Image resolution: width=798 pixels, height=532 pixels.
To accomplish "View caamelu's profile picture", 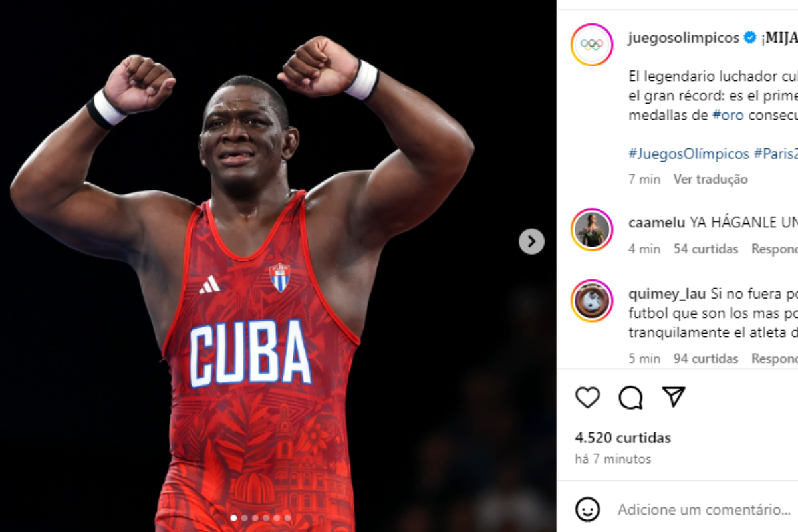I will (592, 230).
